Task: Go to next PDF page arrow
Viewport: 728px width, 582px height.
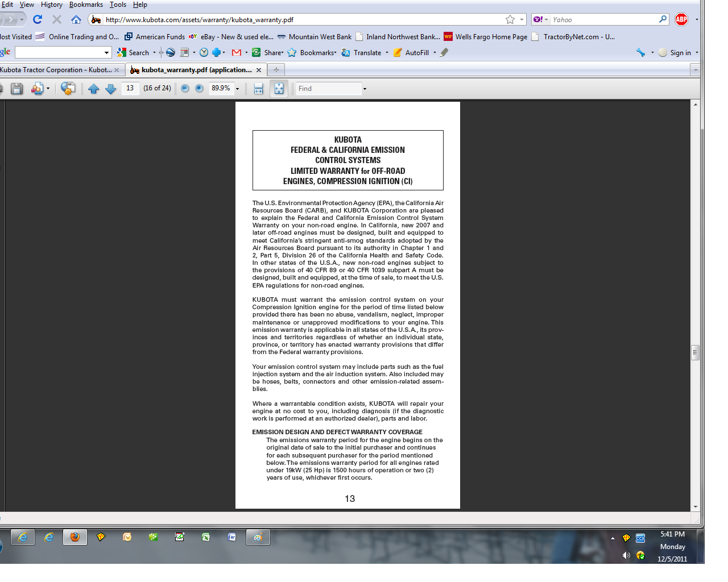Action: (111, 89)
